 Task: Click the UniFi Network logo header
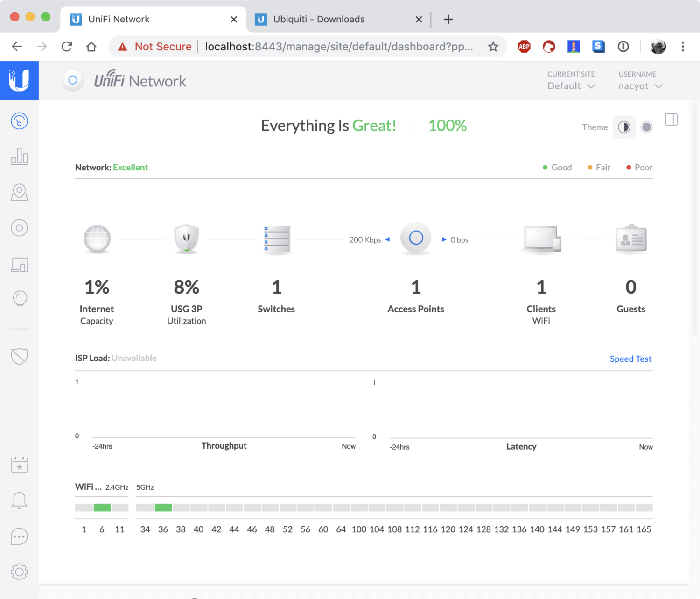tap(140, 80)
